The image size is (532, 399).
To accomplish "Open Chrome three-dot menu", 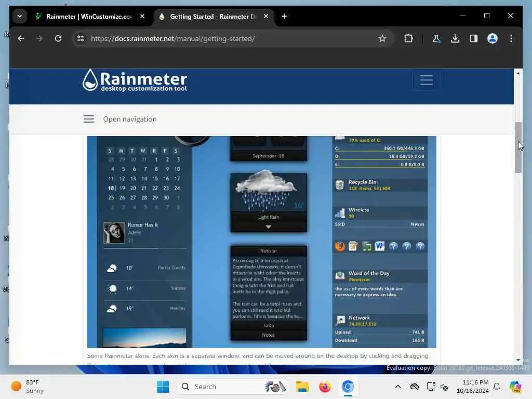I will pyautogui.click(x=511, y=38).
